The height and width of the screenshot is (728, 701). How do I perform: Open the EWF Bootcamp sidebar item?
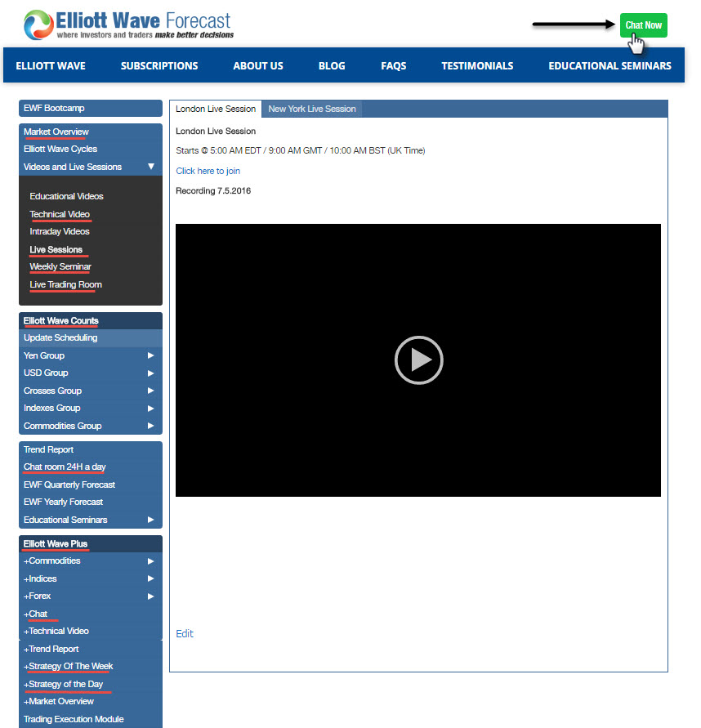click(x=91, y=108)
